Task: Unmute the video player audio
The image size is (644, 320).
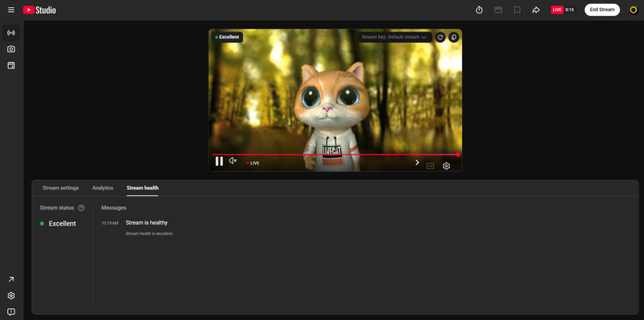Action: (233, 160)
